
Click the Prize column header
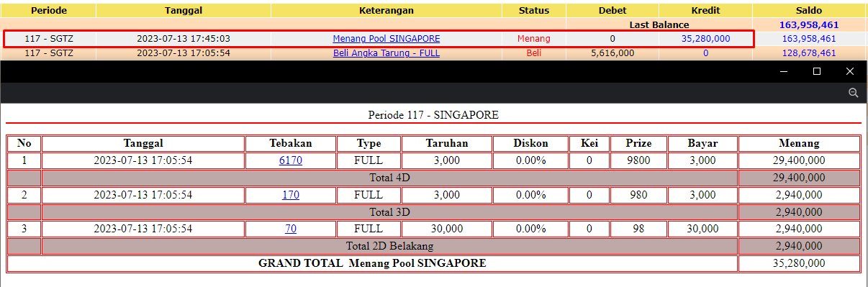pyautogui.click(x=638, y=143)
